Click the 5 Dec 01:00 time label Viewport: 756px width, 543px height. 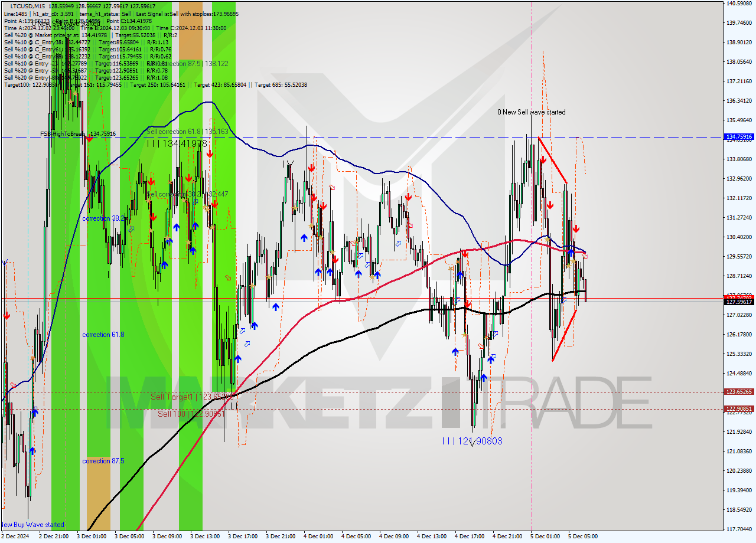[x=546, y=537]
